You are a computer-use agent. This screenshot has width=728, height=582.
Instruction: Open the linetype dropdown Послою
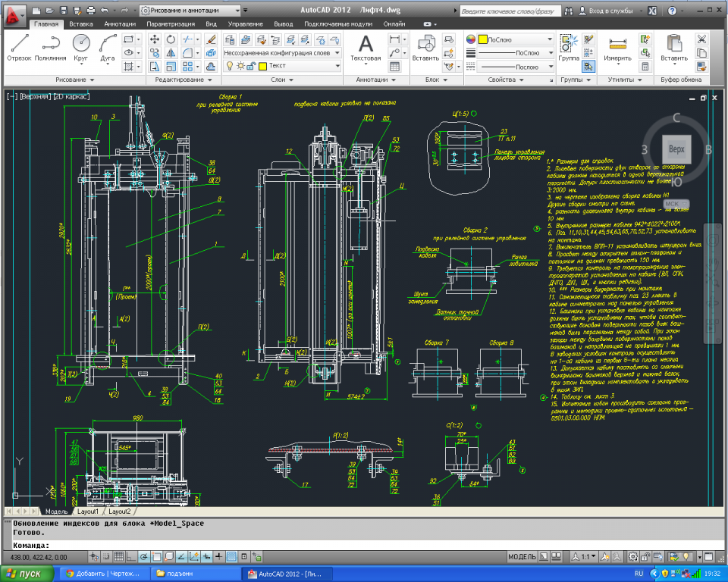tap(515, 67)
